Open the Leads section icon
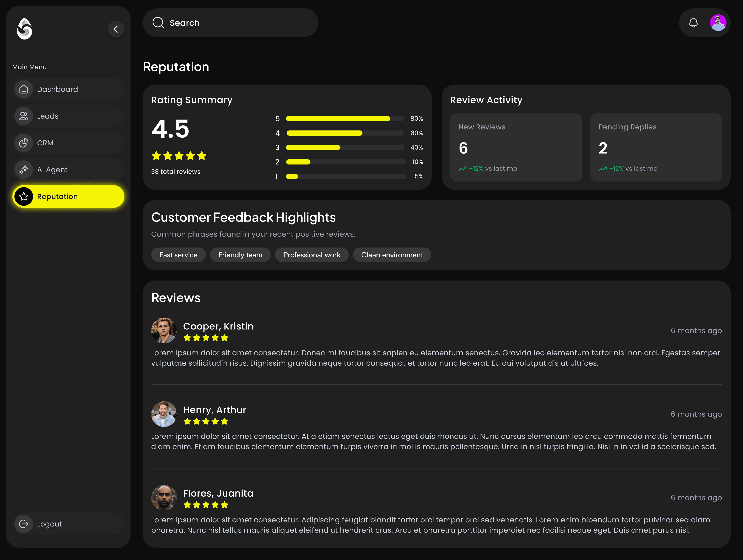Image resolution: width=743 pixels, height=560 pixels. (24, 116)
